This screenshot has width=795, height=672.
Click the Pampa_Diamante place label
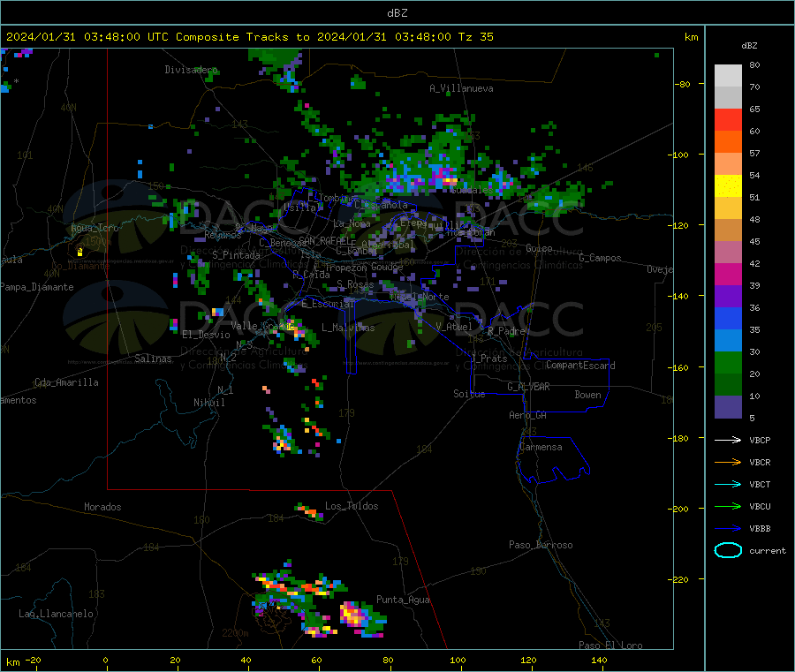tap(37, 287)
